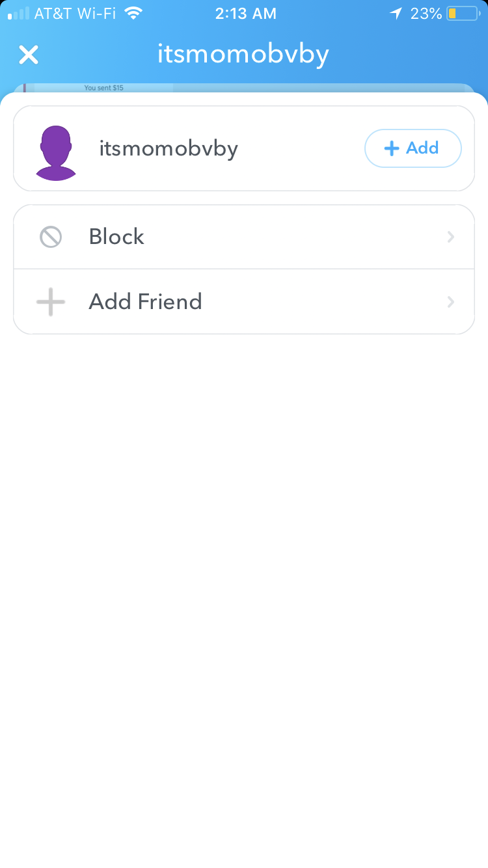
Task: Tap the 23% battery percentage text
Action: tap(426, 13)
